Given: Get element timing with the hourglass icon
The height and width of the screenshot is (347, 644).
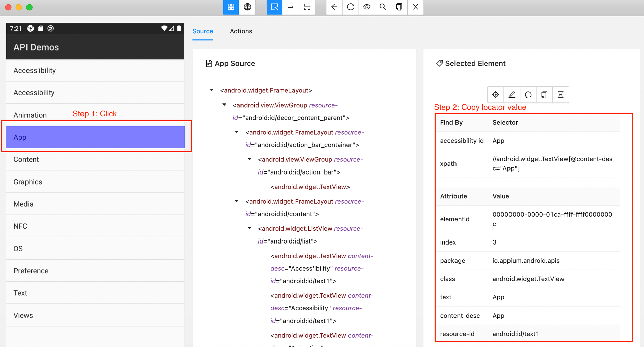Looking at the screenshot, I should tap(560, 95).
